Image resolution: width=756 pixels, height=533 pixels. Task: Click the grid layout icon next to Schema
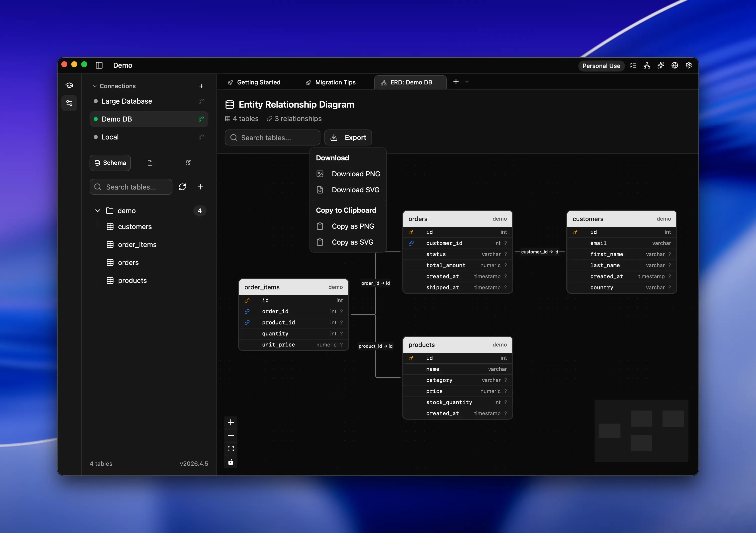click(x=189, y=163)
